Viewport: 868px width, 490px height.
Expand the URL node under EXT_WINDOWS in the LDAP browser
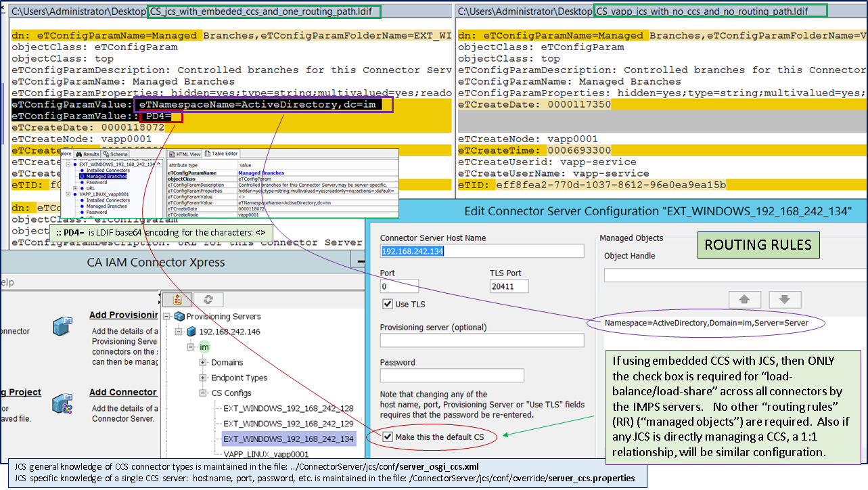pos(75,188)
